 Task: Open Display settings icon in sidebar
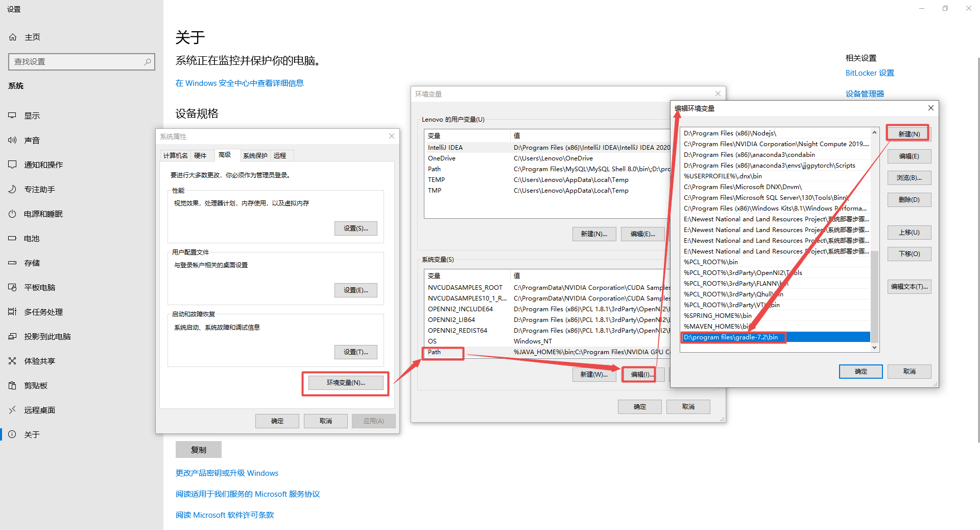12,116
